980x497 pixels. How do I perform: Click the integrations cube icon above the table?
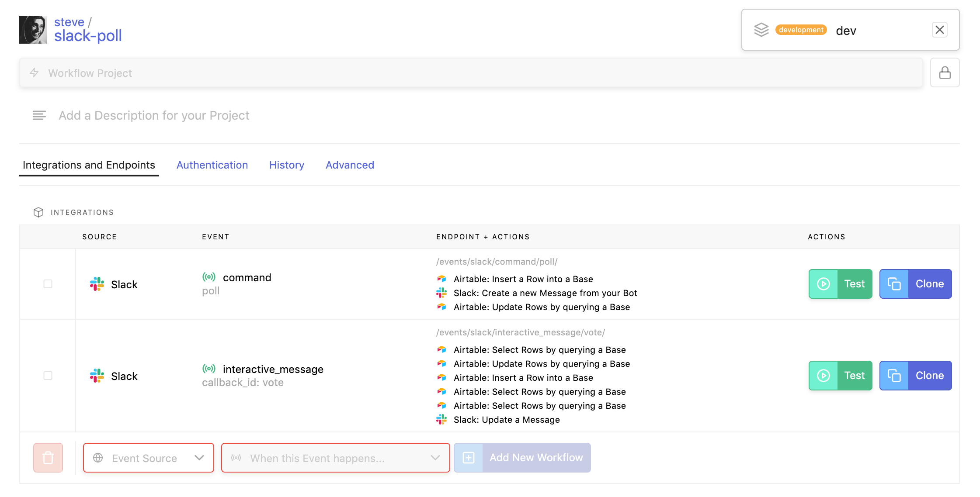[39, 212]
